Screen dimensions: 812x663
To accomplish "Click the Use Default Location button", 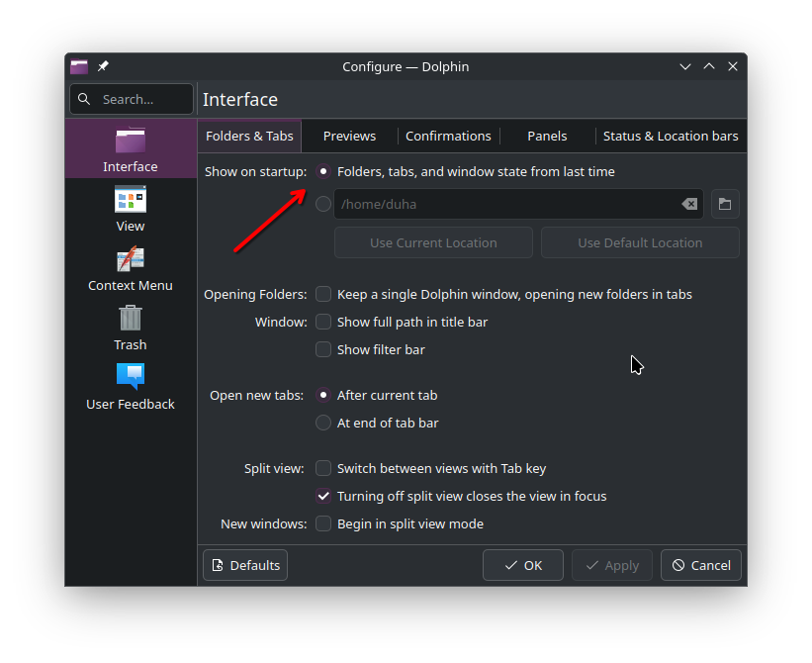I will coord(640,242).
